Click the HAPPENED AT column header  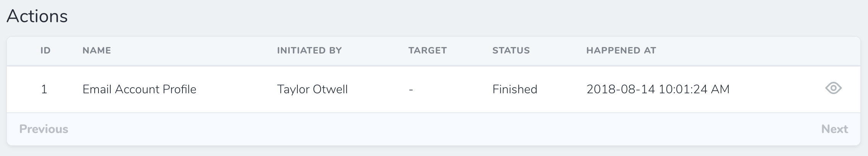tap(621, 50)
